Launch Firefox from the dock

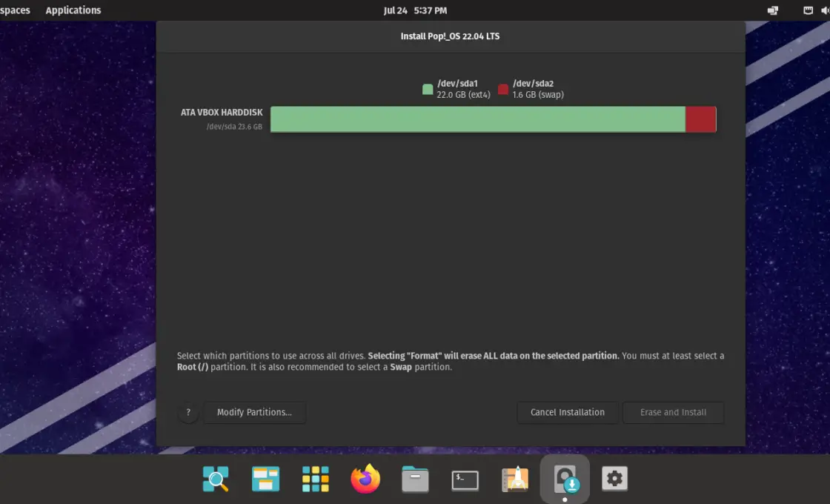(365, 479)
